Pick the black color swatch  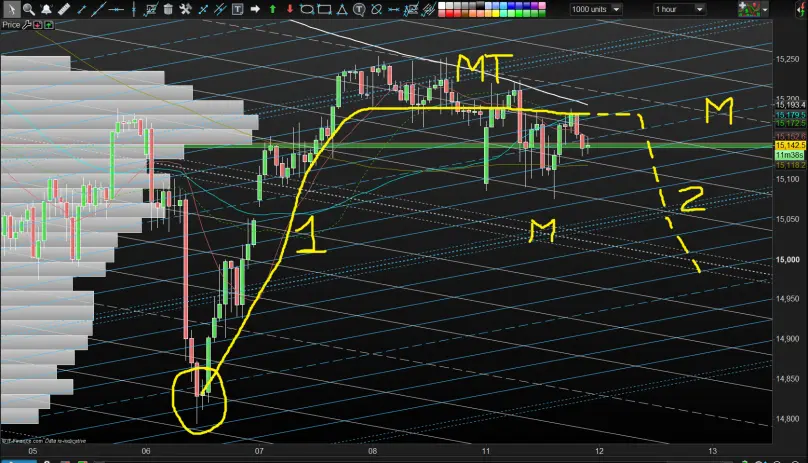[480, 5]
